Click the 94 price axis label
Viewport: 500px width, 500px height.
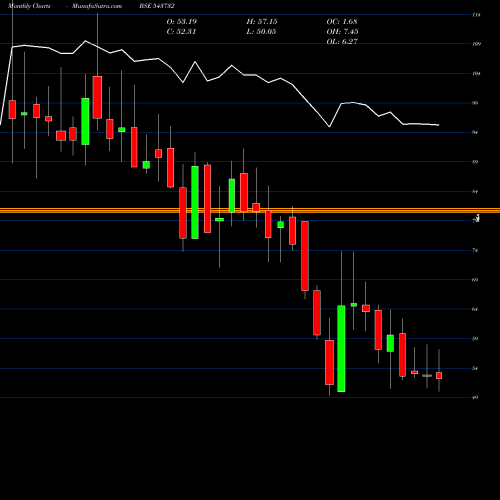pos(476,133)
